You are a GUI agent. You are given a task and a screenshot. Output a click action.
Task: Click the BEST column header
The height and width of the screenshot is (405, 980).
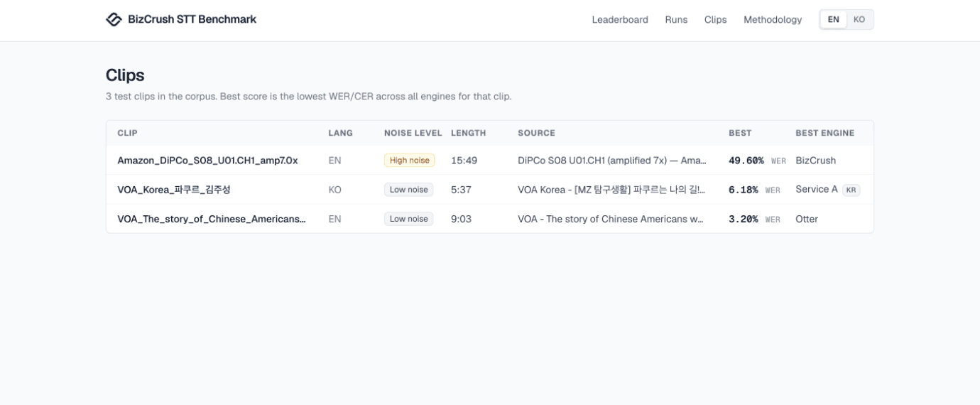pos(740,133)
